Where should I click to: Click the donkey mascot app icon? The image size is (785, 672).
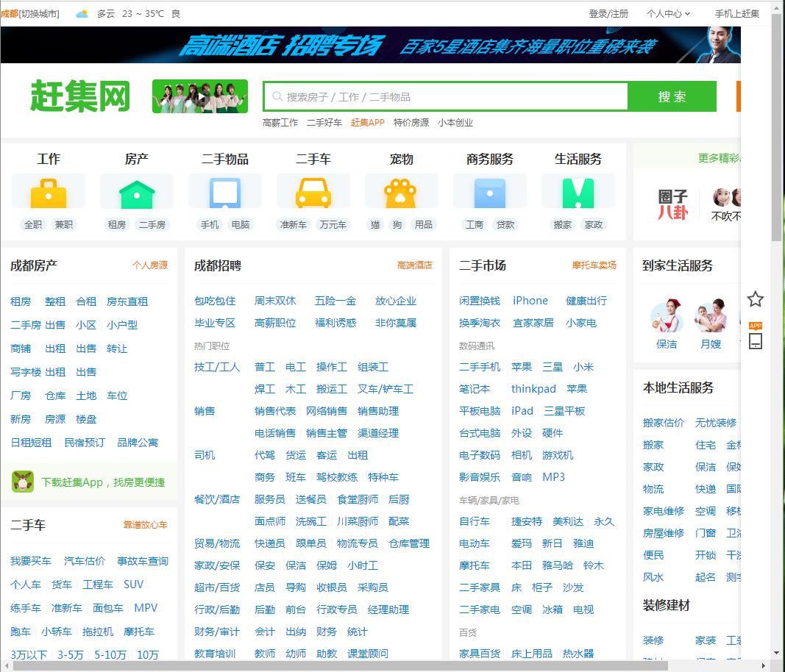[23, 482]
